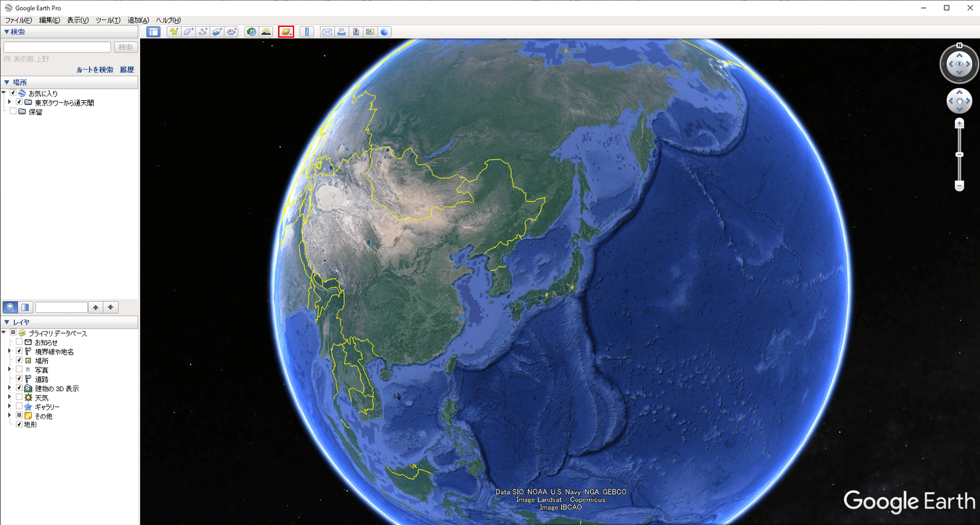This screenshot has height=525, width=980.
Task: Uncheck the お気に入り checkbox
Action: click(13, 93)
